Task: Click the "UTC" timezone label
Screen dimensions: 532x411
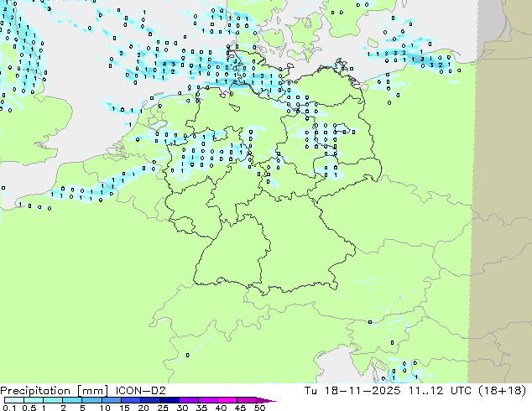Action: [x=461, y=391]
